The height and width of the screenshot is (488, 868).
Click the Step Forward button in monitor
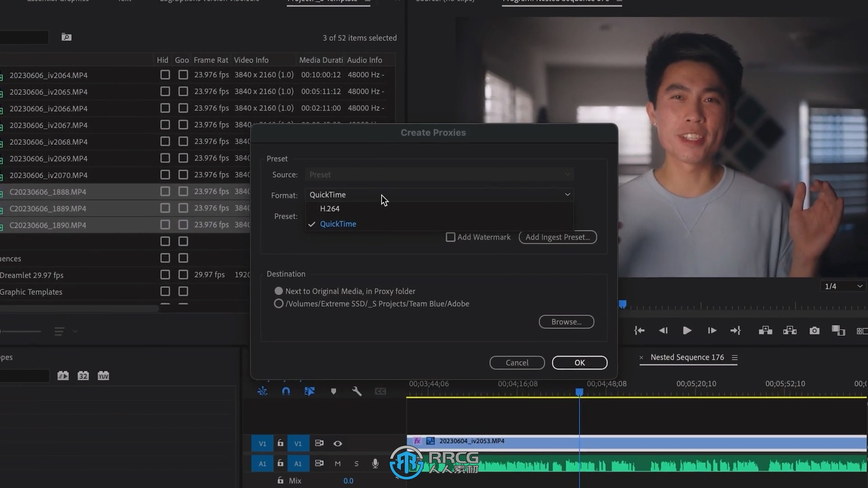click(712, 331)
